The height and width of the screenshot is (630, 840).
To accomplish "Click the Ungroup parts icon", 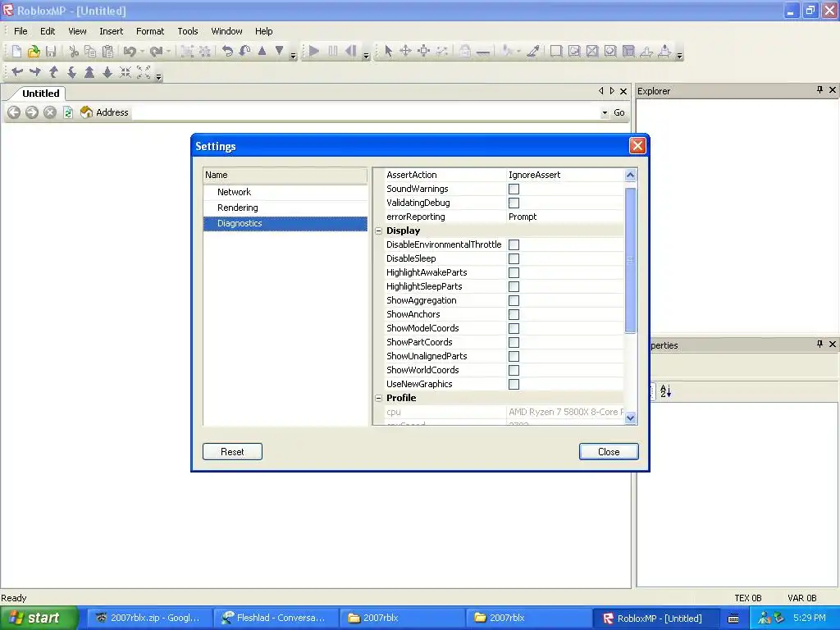I will point(204,51).
